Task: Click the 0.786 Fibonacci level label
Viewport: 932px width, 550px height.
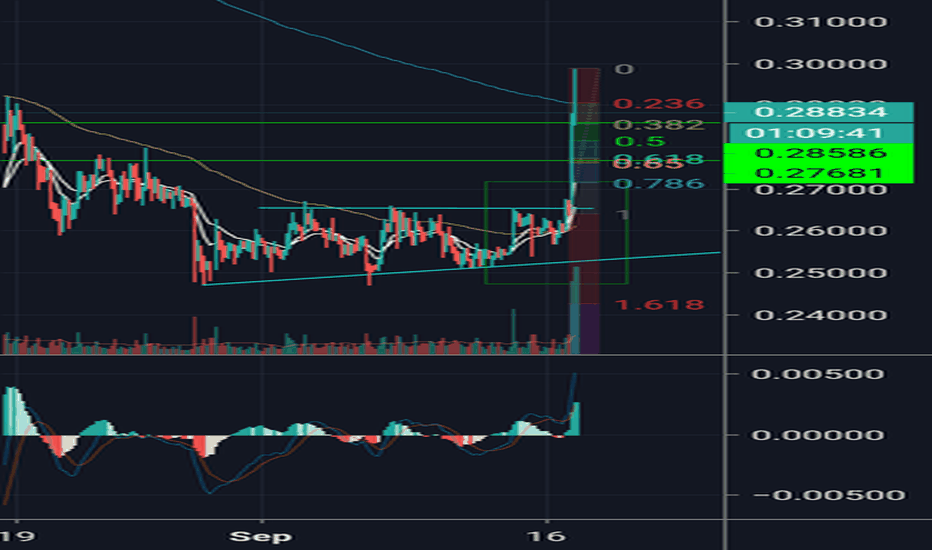Action: [x=659, y=183]
